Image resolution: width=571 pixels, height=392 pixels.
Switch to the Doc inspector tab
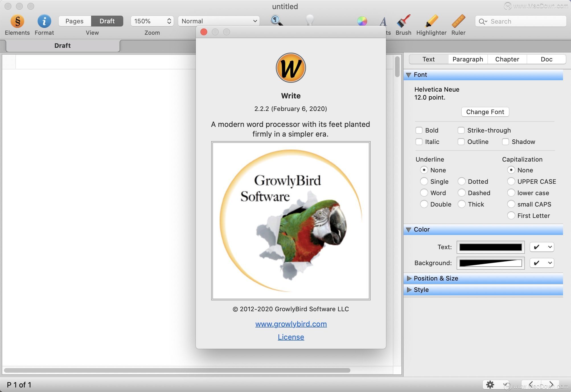coord(546,59)
